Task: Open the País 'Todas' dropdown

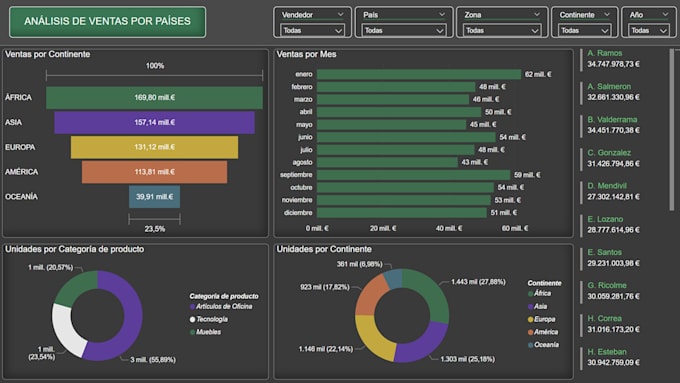Action: 404,30
